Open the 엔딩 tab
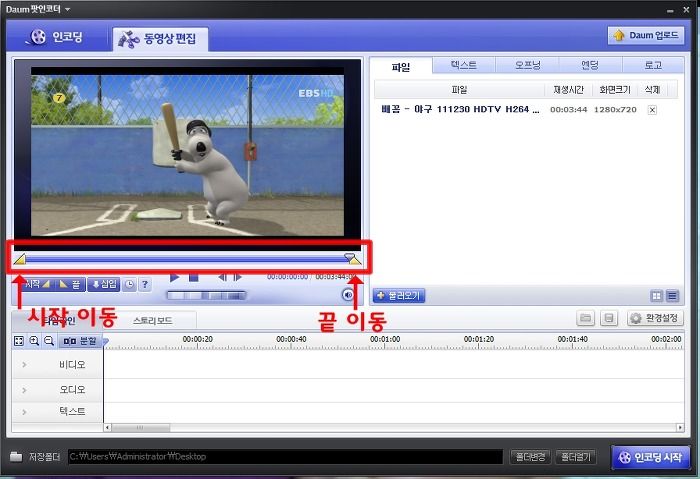Image resolution: width=700 pixels, height=479 pixels. 590,65
